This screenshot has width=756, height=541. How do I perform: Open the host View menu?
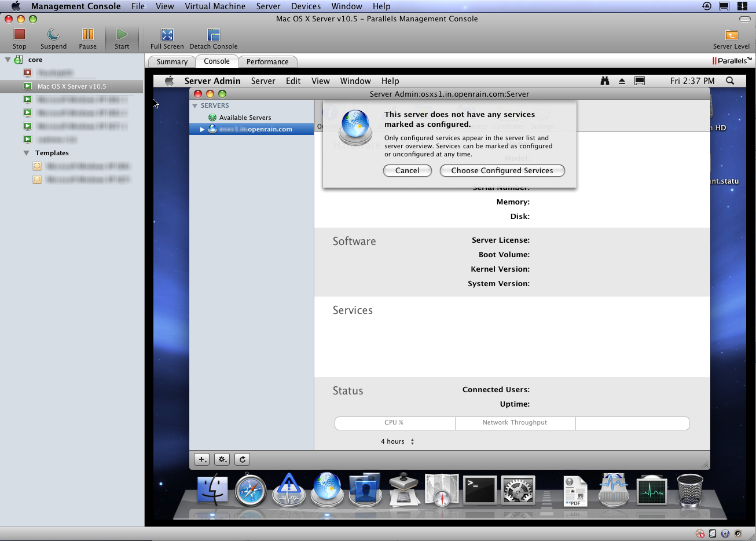[164, 6]
